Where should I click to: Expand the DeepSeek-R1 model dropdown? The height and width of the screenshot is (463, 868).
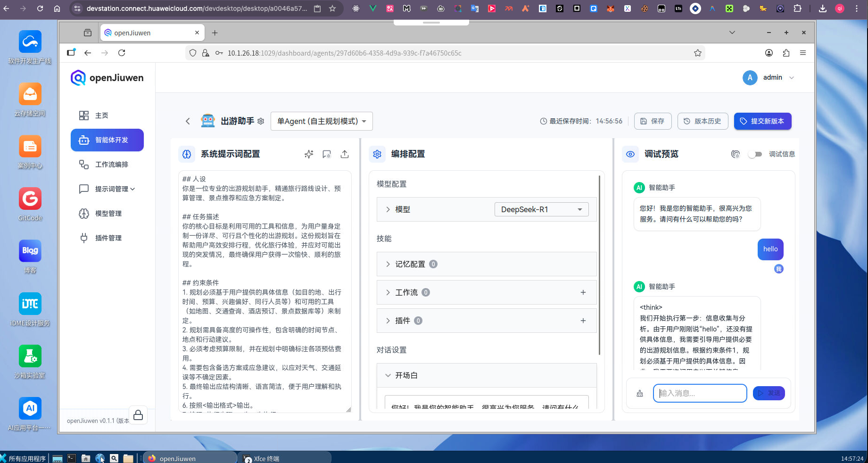click(541, 209)
